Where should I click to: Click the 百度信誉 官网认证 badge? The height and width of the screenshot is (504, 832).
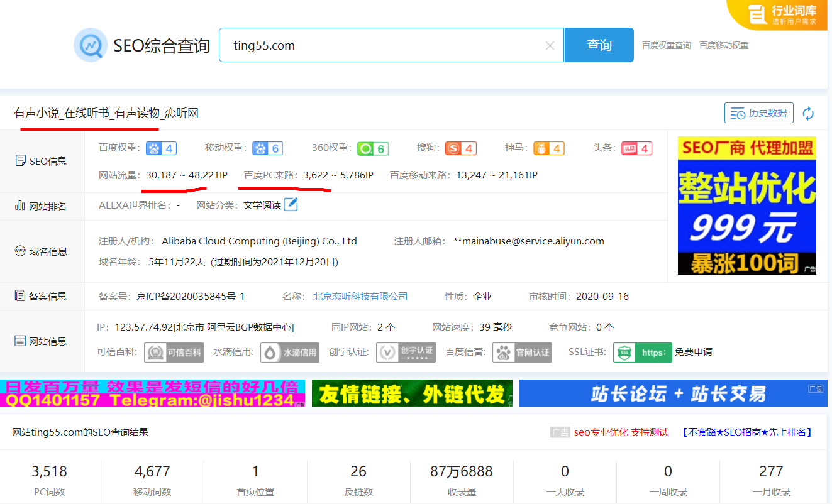(x=522, y=353)
